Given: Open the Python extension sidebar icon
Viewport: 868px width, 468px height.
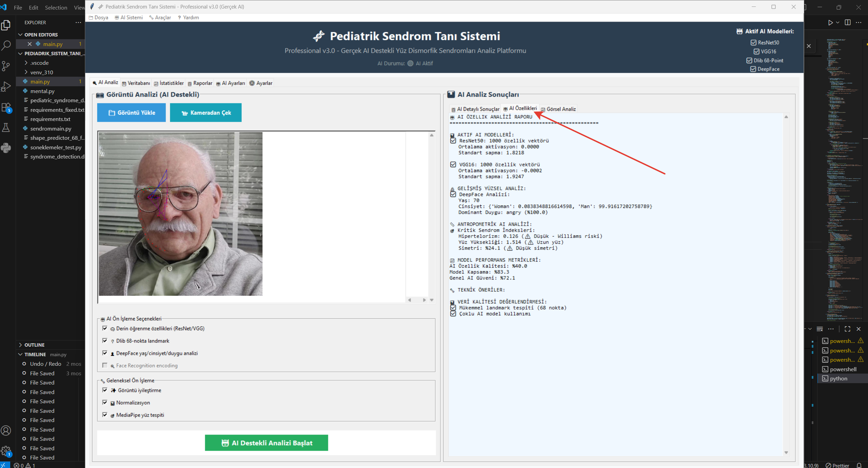Looking at the screenshot, I should [x=6, y=148].
